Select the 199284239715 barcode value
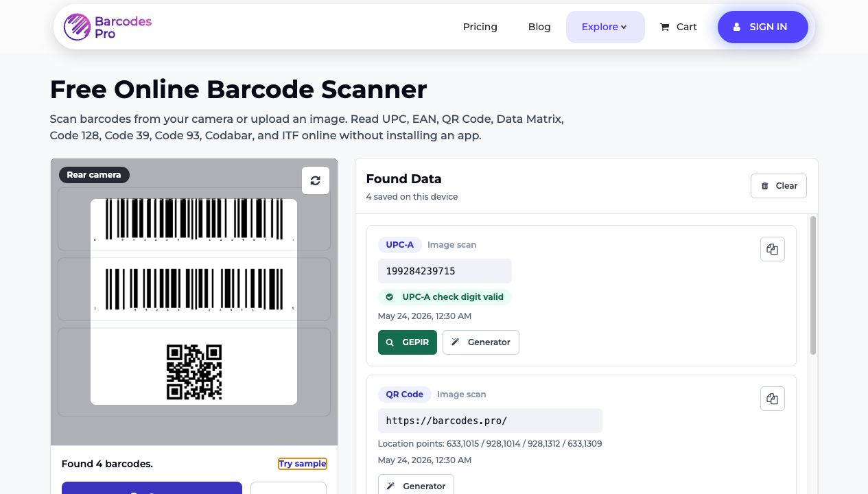The width and height of the screenshot is (868, 494). point(445,271)
